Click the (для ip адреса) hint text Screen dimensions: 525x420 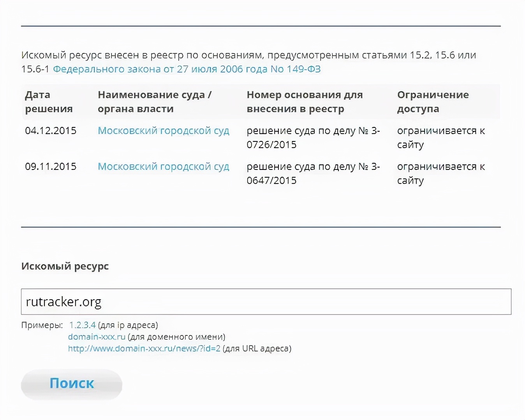tap(128, 325)
